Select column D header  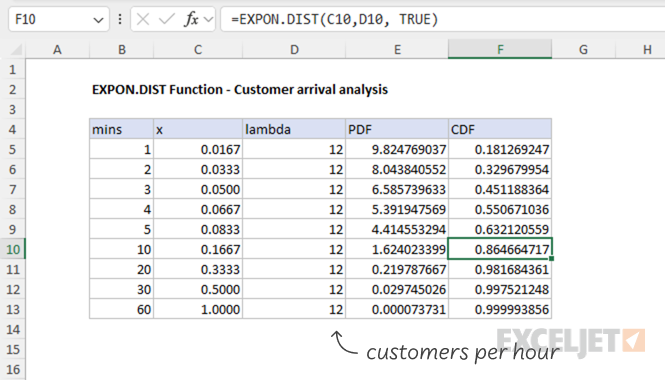coord(294,50)
